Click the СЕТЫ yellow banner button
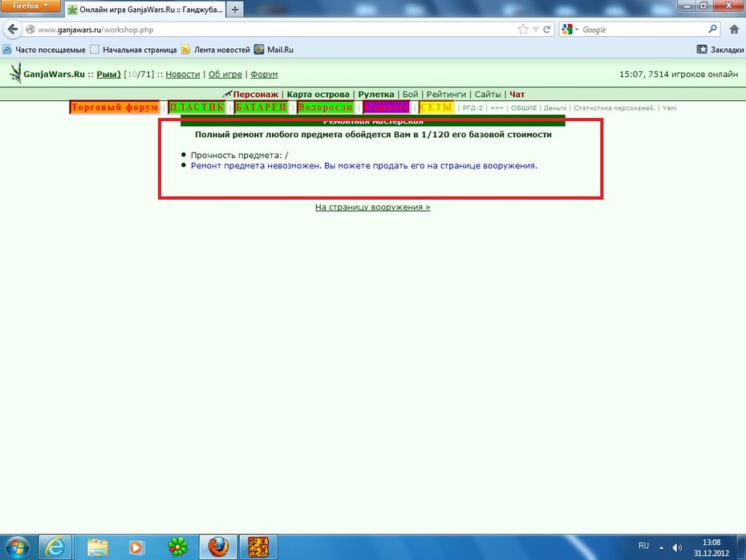The image size is (746, 560). [436, 107]
